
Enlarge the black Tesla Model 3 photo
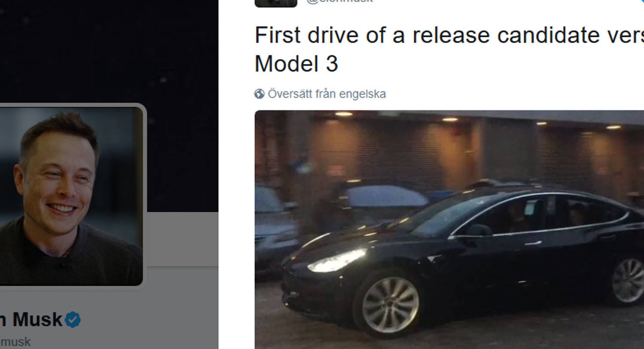(x=449, y=230)
